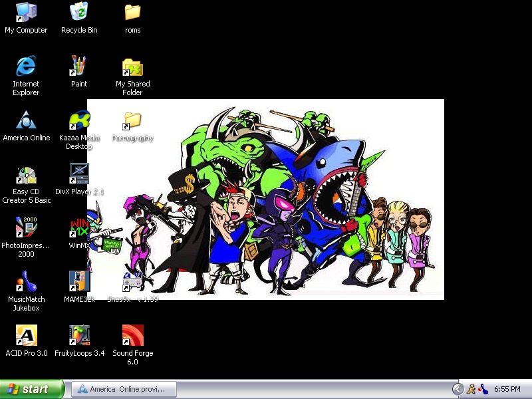Click the MusicMatch tray icon
The image size is (532, 399).
[x=483, y=390]
